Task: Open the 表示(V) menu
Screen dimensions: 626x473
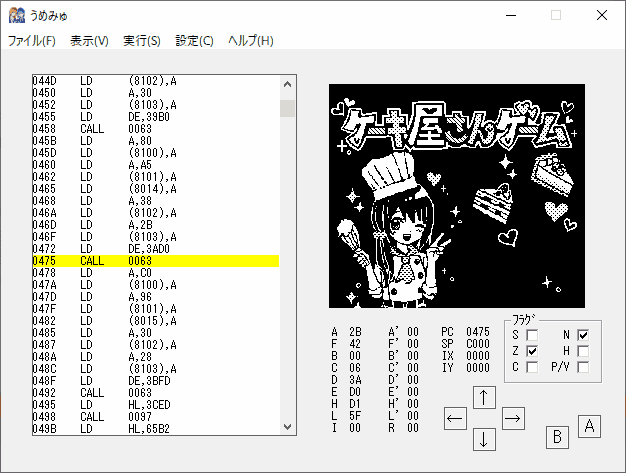Action: (89, 41)
